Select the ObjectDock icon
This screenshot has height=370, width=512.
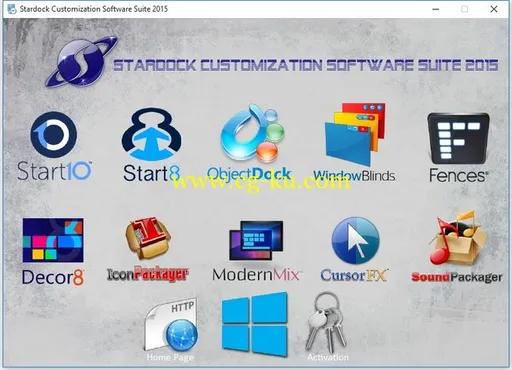[253, 133]
